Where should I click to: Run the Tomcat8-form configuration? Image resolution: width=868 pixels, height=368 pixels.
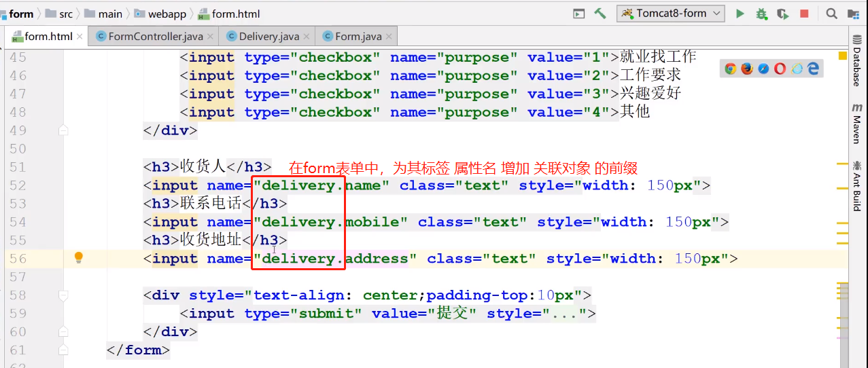740,14
